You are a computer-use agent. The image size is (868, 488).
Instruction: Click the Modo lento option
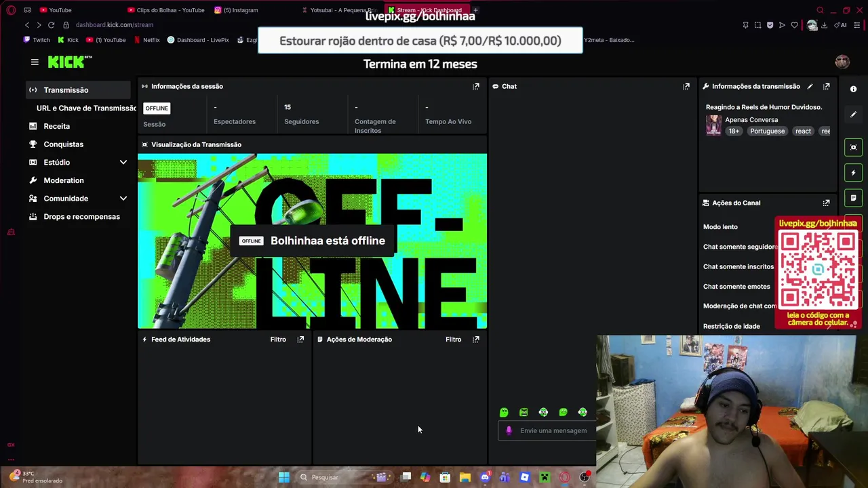click(x=720, y=227)
